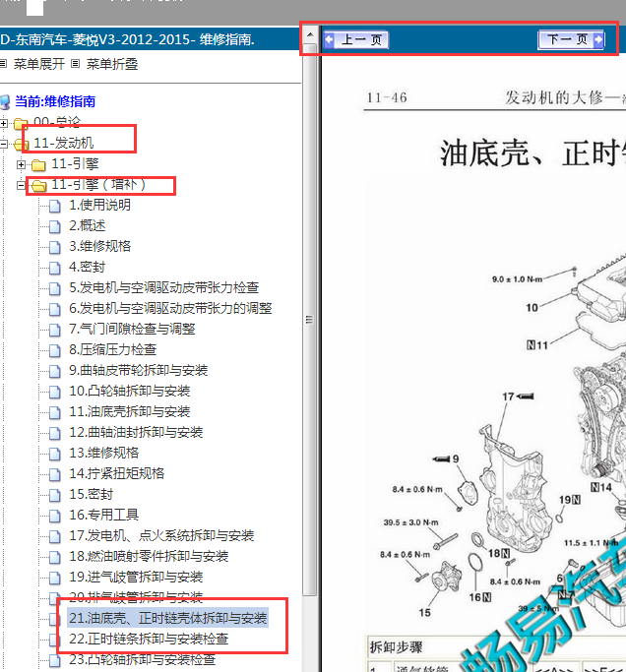Click page icon next to 7.气门间隙检查与调整

click(x=55, y=330)
